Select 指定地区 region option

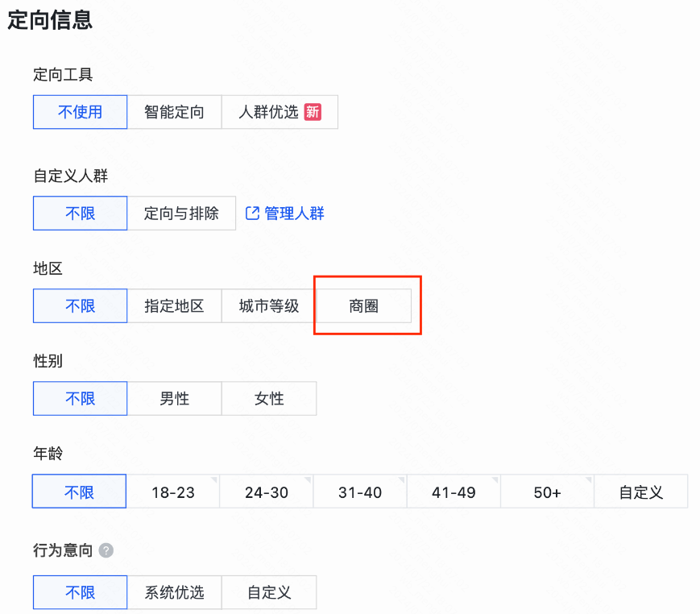175,305
